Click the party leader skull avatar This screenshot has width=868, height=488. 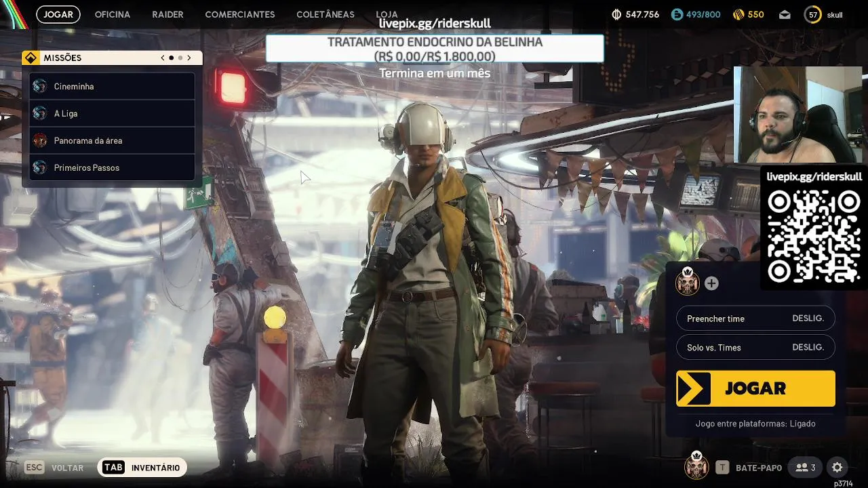[688, 281]
